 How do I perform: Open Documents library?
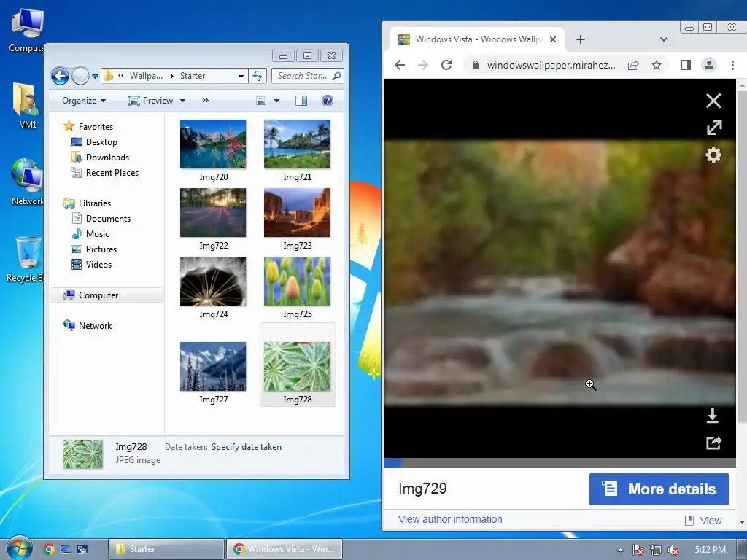click(108, 219)
